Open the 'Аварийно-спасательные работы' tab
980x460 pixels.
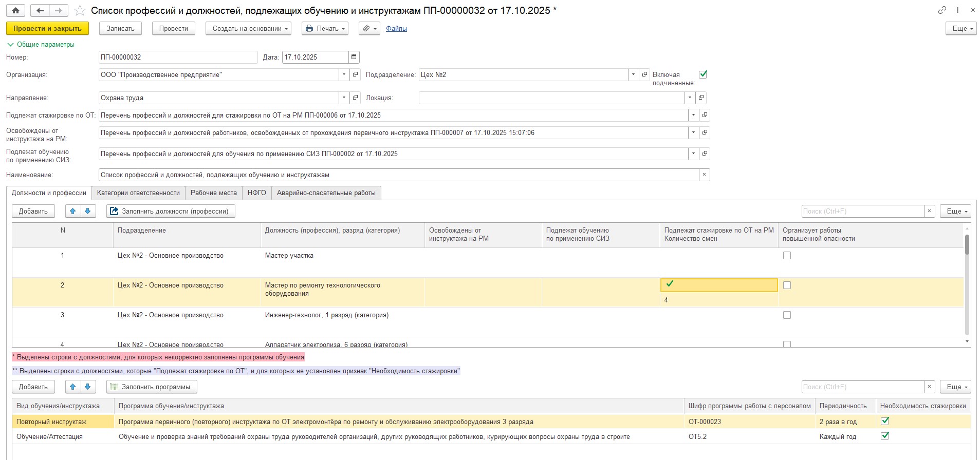326,193
